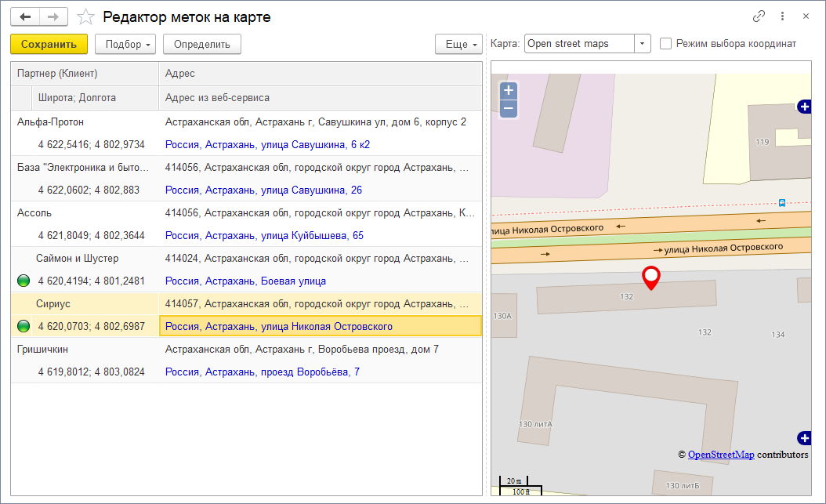826x504 pixels.
Task: Zoom in on the map
Action: (509, 91)
